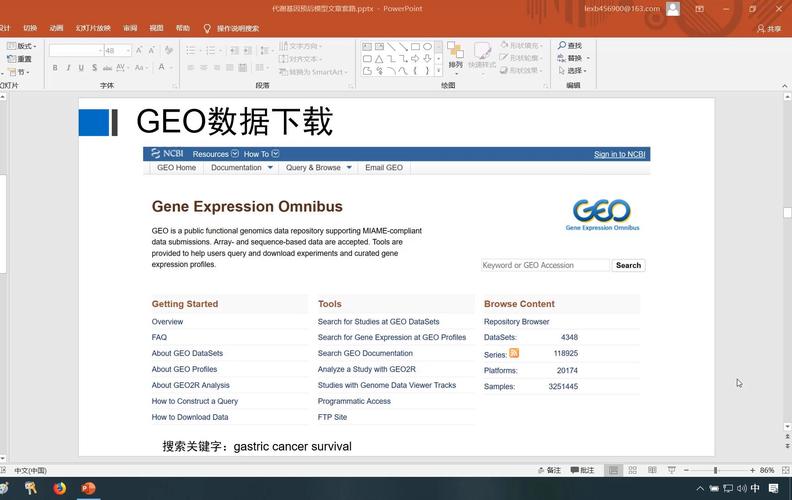
Task: Pick the right arrow shape in the gallery
Action: click(x=415, y=59)
